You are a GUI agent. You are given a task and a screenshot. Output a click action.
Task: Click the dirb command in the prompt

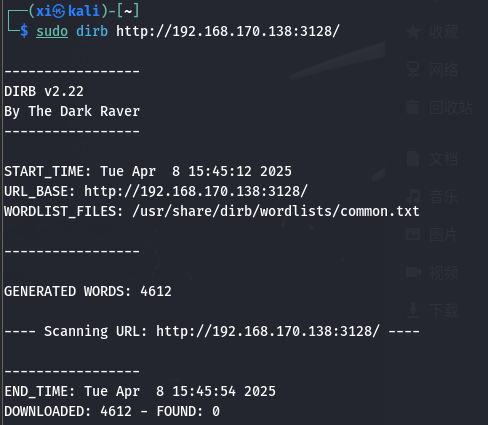[92, 31]
